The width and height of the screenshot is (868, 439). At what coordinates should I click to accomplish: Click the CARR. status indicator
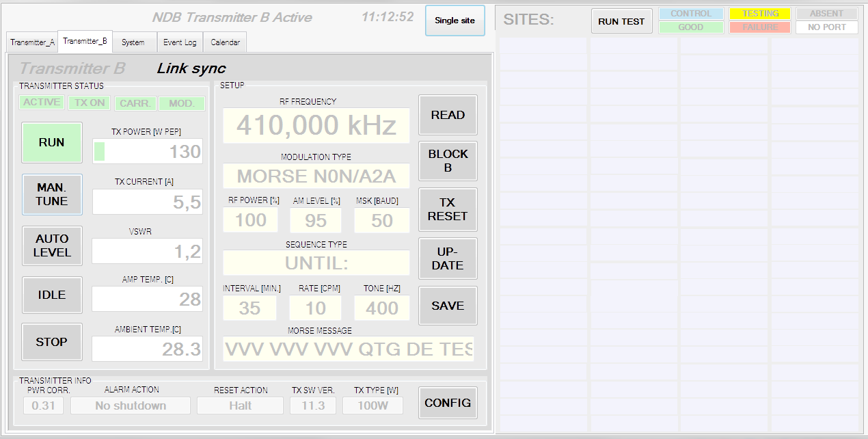click(135, 103)
